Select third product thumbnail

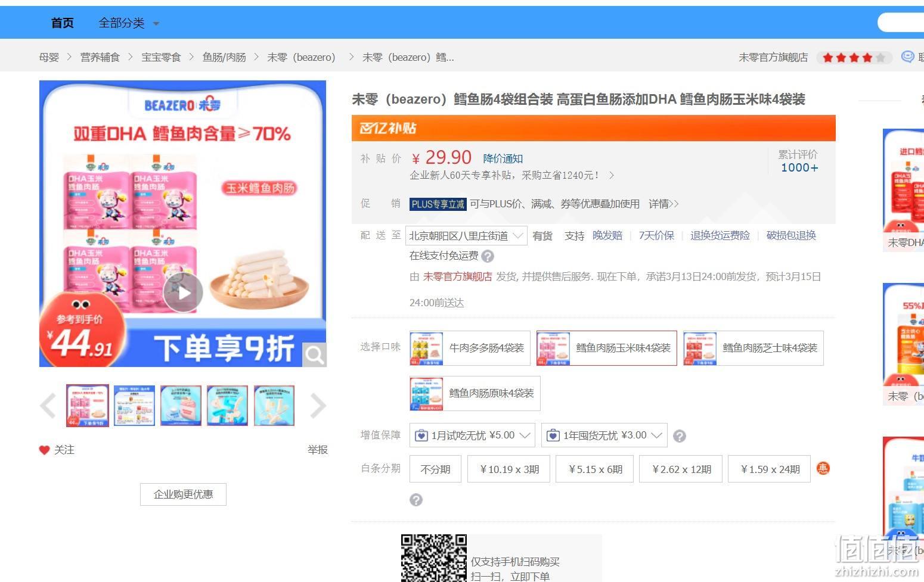(x=181, y=406)
